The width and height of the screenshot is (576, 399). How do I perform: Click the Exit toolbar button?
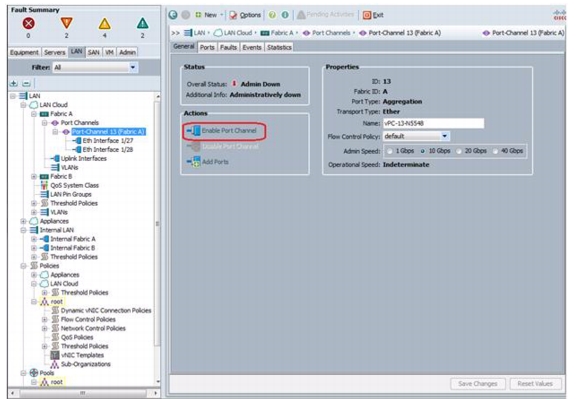tap(373, 15)
